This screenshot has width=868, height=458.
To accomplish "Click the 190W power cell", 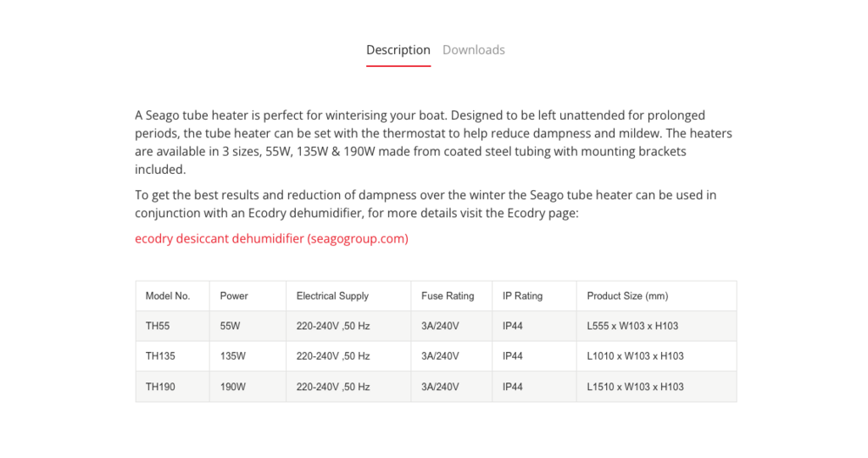I will coord(248,387).
